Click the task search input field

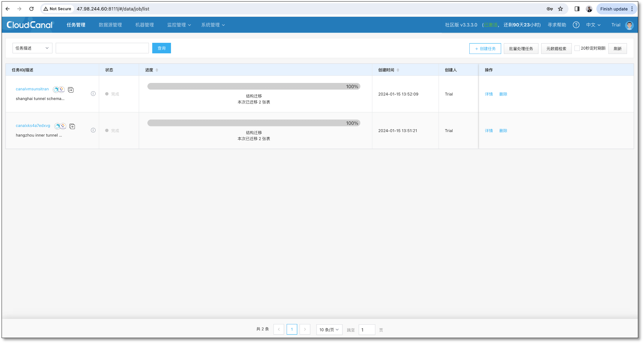pos(102,48)
